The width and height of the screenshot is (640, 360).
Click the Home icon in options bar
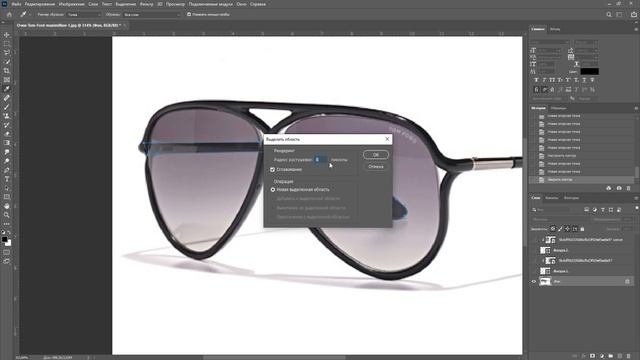coord(9,14)
